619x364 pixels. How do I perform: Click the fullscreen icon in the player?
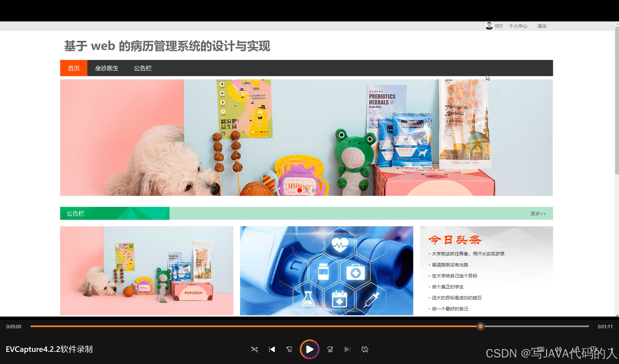(x=576, y=350)
